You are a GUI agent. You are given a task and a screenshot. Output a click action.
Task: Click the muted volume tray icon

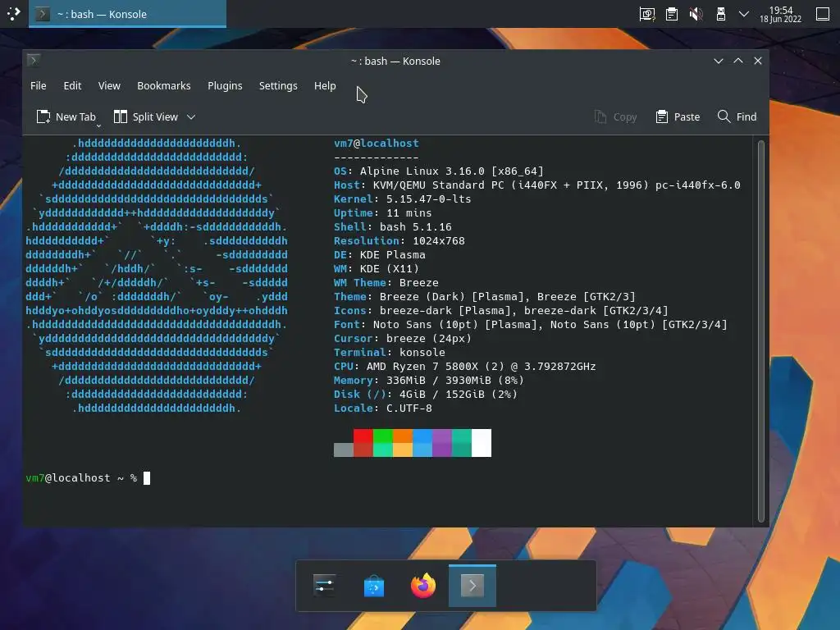[696, 14]
